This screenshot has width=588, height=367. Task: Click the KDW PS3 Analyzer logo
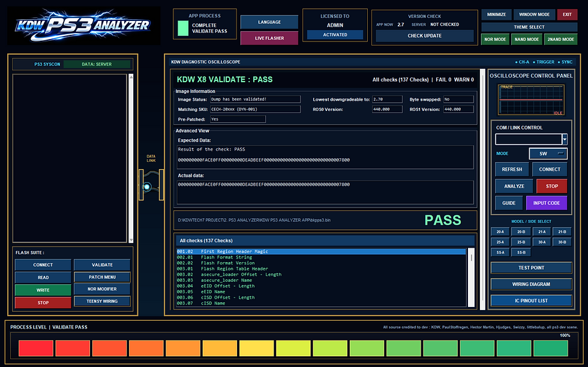83,26
